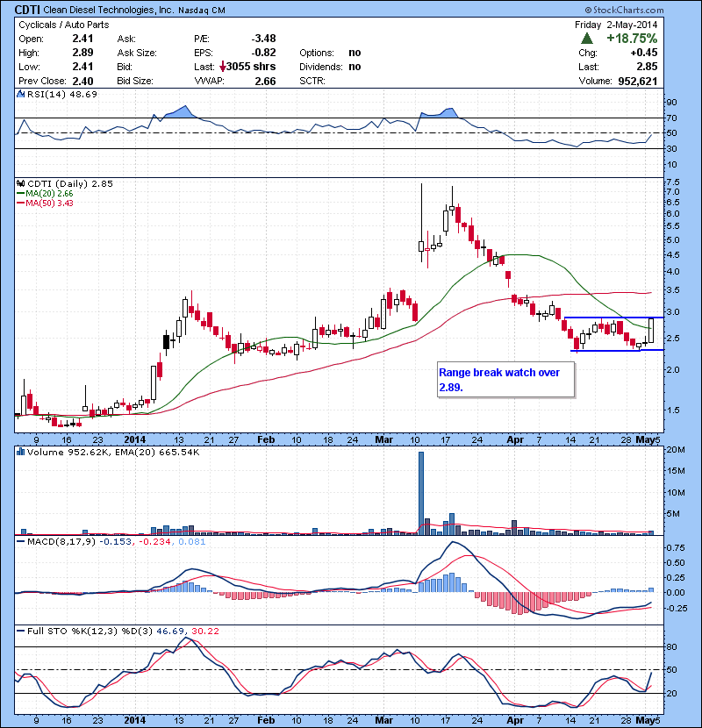
Task: Click the High 2.89 value
Action: (x=82, y=53)
